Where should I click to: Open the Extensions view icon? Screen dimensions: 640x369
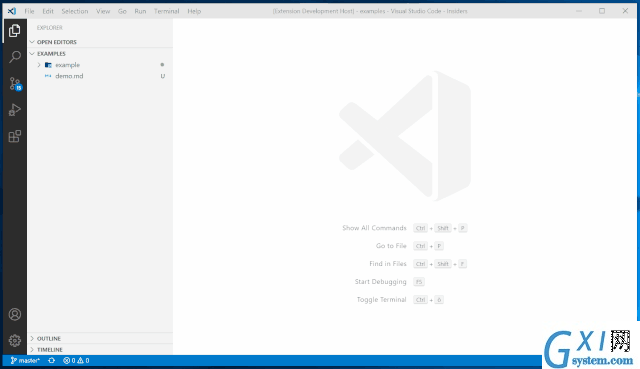click(x=15, y=136)
